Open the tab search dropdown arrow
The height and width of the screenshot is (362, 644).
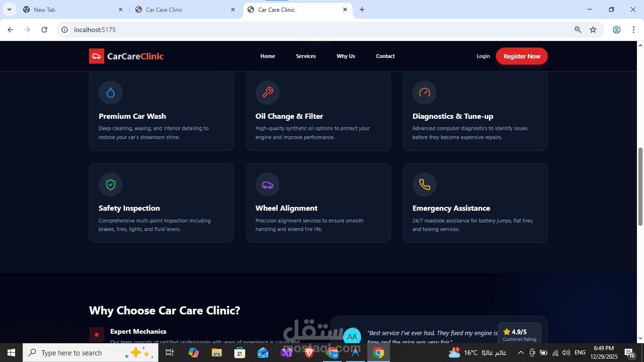(9, 9)
